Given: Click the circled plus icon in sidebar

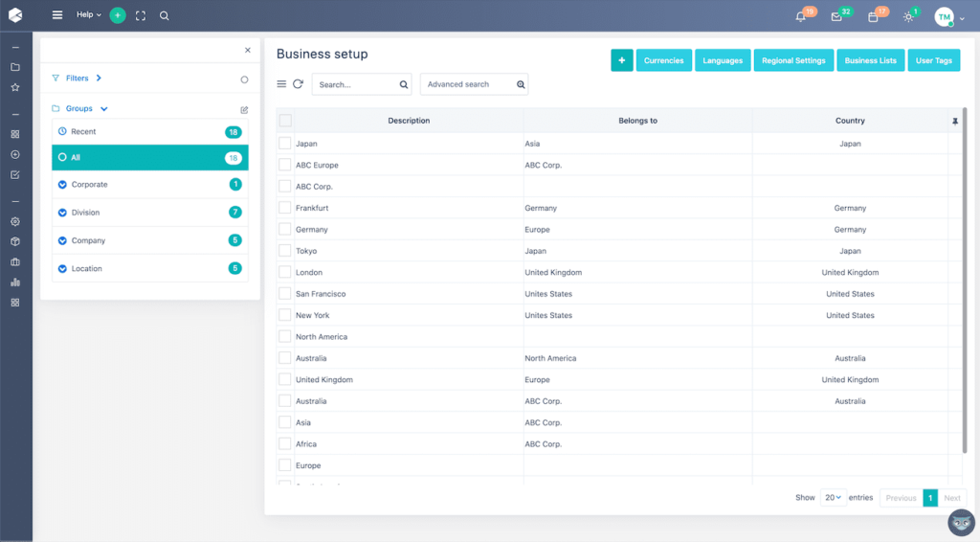Looking at the screenshot, I should click(x=15, y=154).
